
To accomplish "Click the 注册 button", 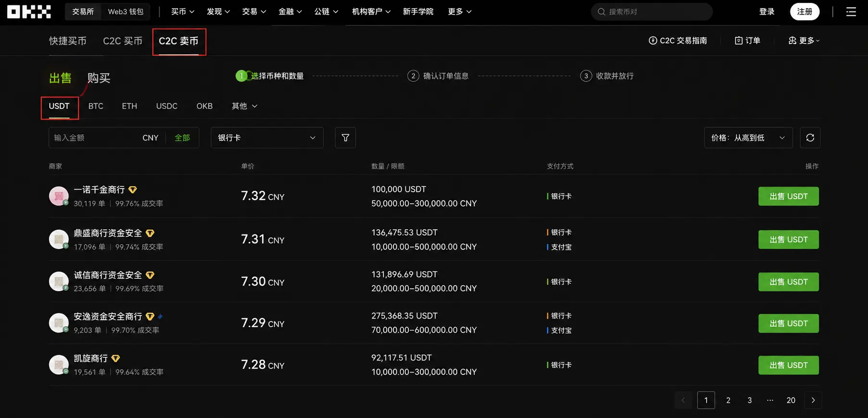I will pos(805,12).
